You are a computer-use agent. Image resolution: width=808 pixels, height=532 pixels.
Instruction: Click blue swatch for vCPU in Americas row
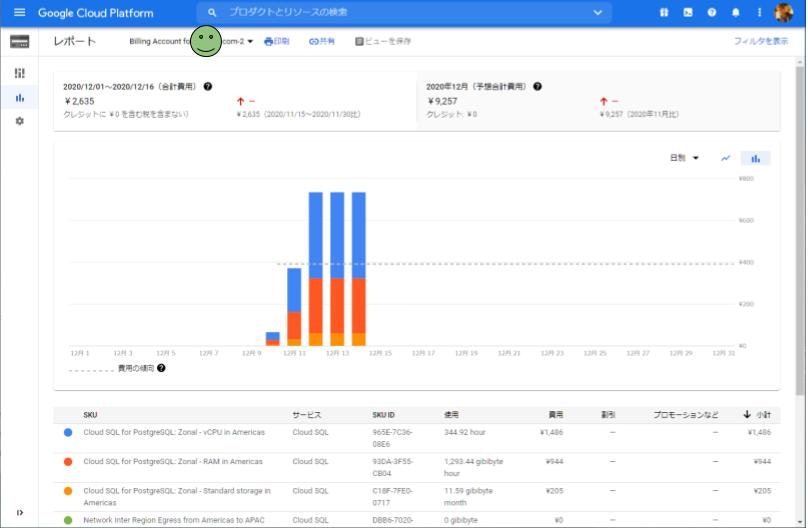68,433
